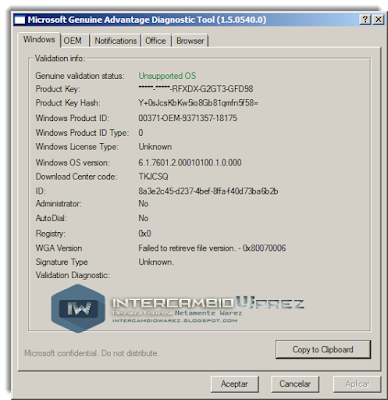Image resolution: width=388 pixels, height=400 pixels.
Task: Open the OEM tab
Action: (74, 41)
